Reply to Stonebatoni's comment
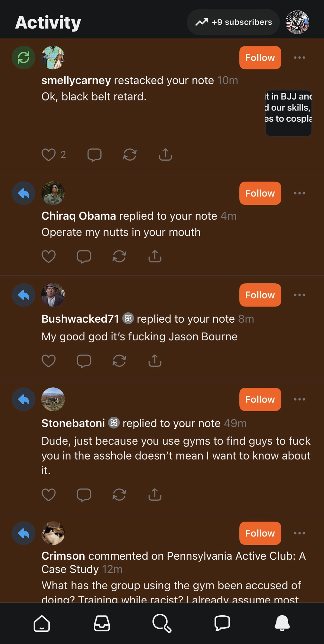 click(84, 495)
